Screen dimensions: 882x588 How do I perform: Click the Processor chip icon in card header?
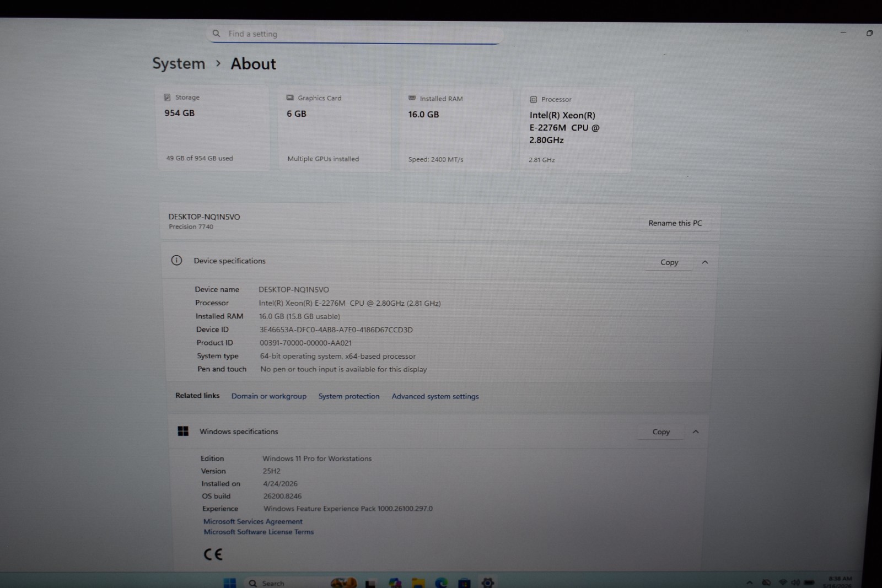coord(533,100)
